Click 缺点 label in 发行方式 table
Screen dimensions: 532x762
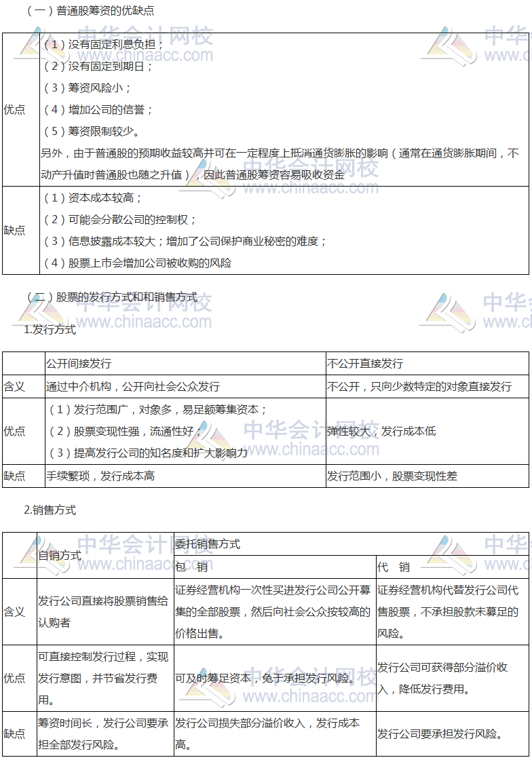(x=14, y=476)
